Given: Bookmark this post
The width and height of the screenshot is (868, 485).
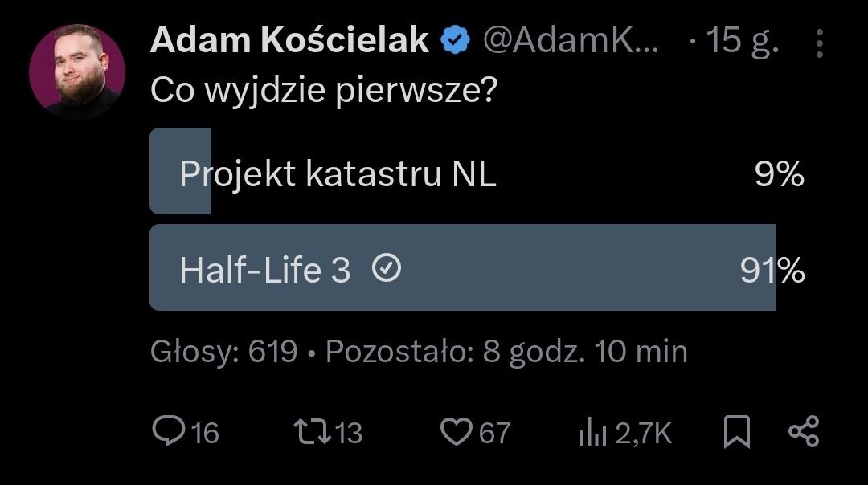Looking at the screenshot, I should (736, 433).
